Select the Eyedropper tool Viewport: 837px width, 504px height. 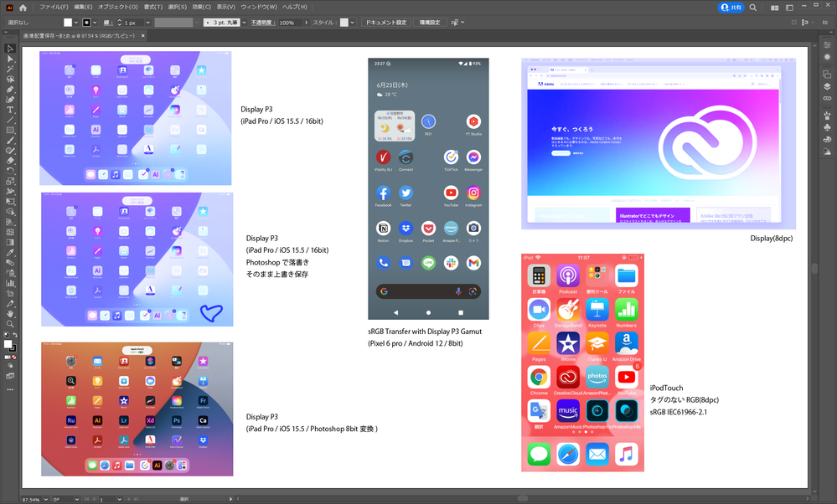click(10, 252)
